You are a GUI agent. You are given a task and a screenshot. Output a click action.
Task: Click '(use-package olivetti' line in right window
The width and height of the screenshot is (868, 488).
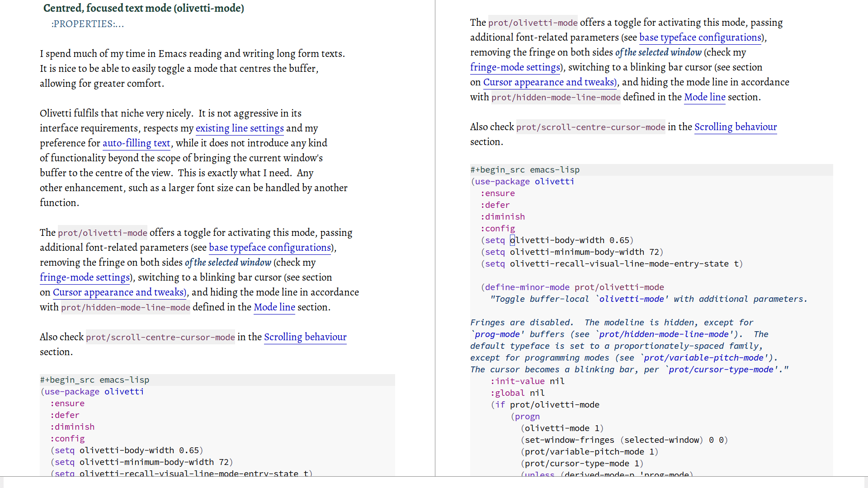522,182
